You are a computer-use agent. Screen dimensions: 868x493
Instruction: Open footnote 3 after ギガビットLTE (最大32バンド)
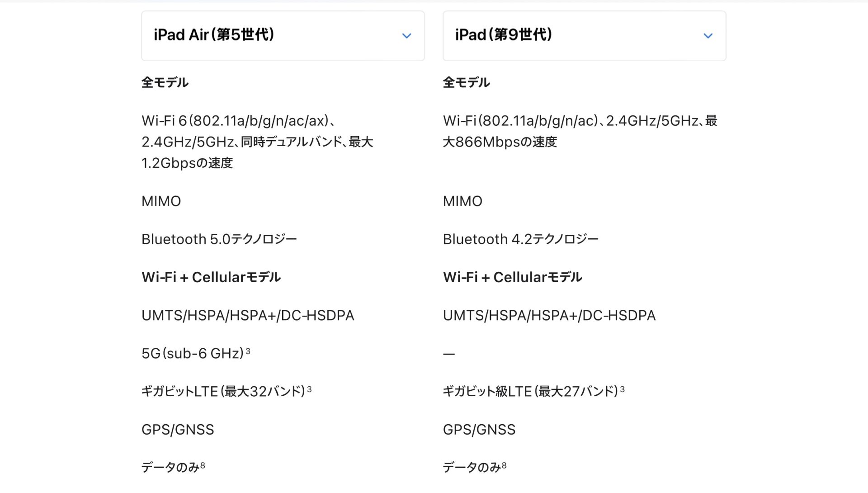tap(309, 389)
